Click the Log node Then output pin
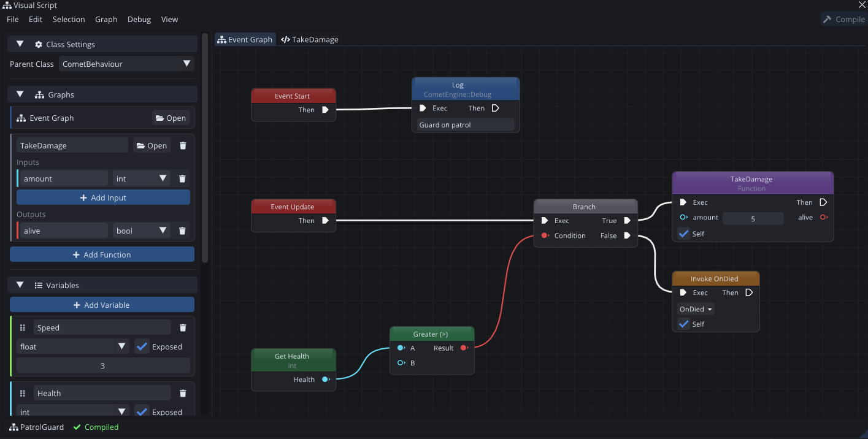The height and width of the screenshot is (439, 868). point(496,108)
